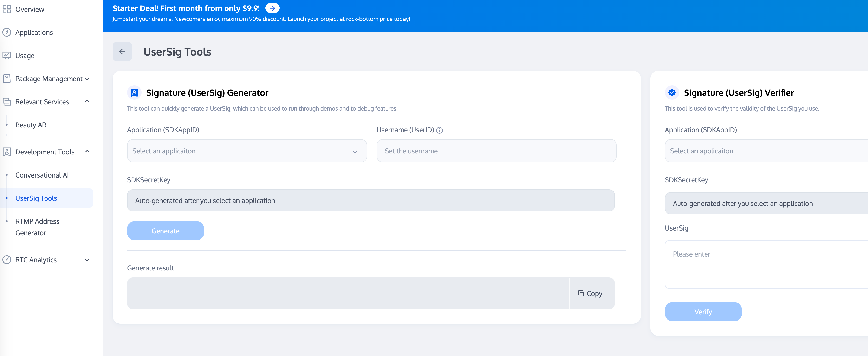Open Conversational AI in sidebar

(x=42, y=175)
